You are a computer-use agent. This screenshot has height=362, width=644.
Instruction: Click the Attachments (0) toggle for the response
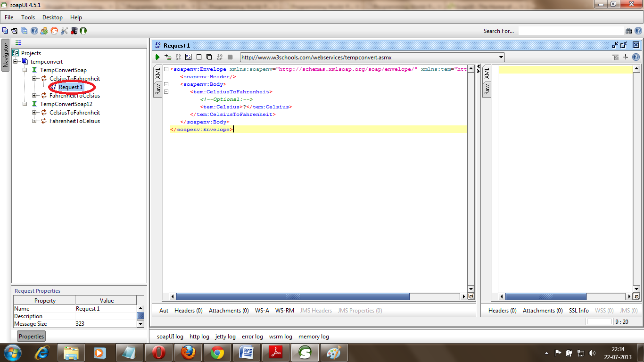click(543, 310)
